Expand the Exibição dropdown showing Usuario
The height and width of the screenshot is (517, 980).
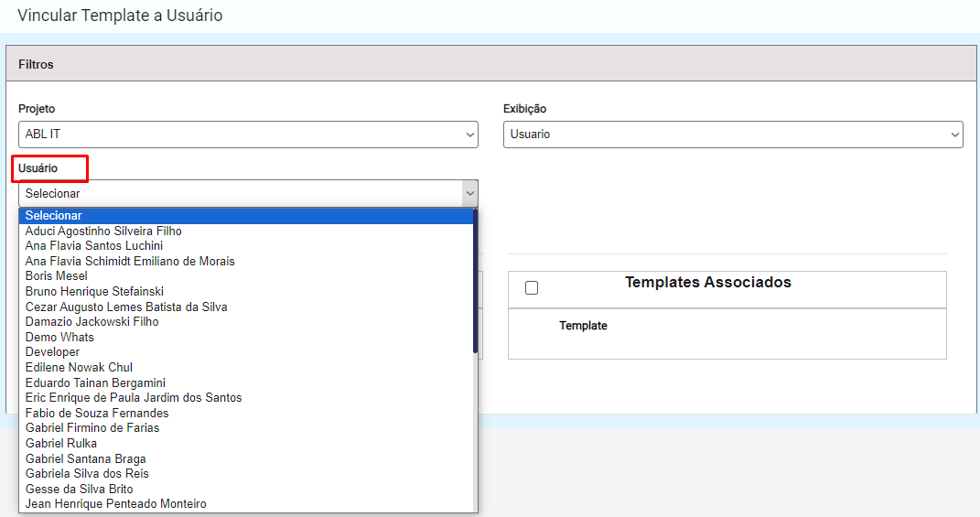click(733, 135)
